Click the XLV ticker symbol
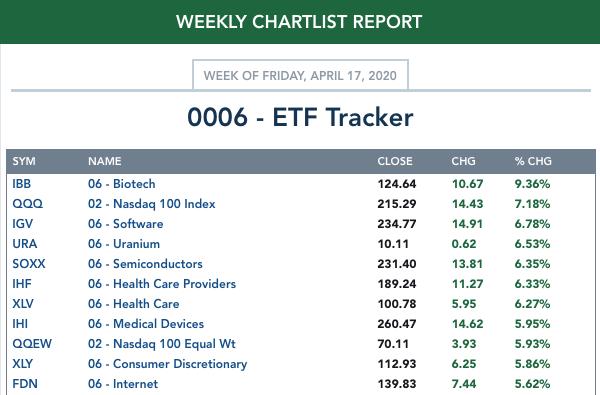 point(23,304)
